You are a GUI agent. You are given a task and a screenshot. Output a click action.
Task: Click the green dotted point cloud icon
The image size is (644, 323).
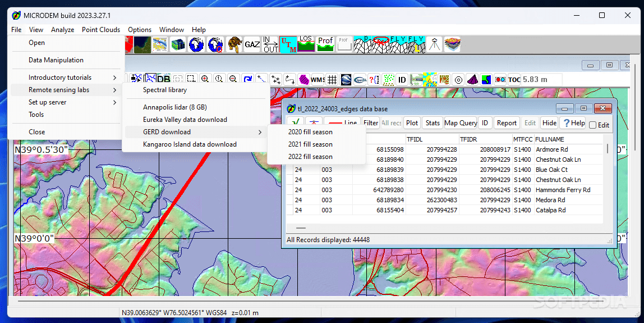pos(388,79)
